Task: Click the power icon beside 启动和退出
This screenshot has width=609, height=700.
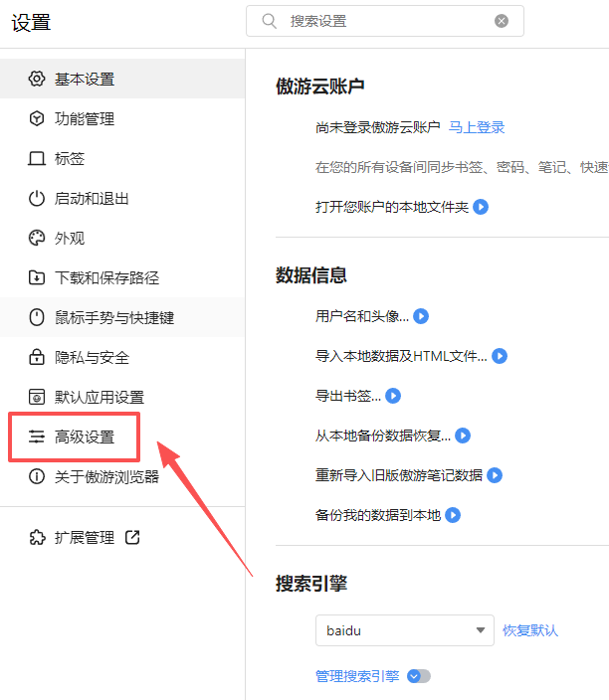Action: coord(37,198)
